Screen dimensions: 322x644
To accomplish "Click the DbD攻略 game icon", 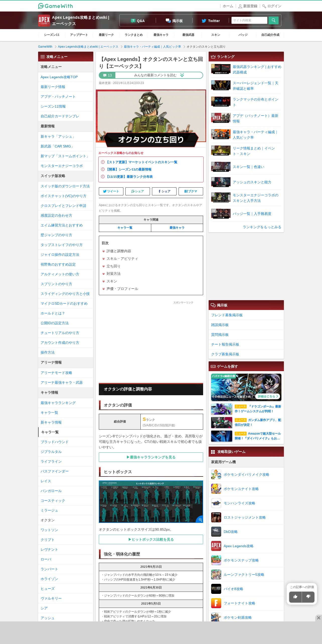I will (216, 532).
